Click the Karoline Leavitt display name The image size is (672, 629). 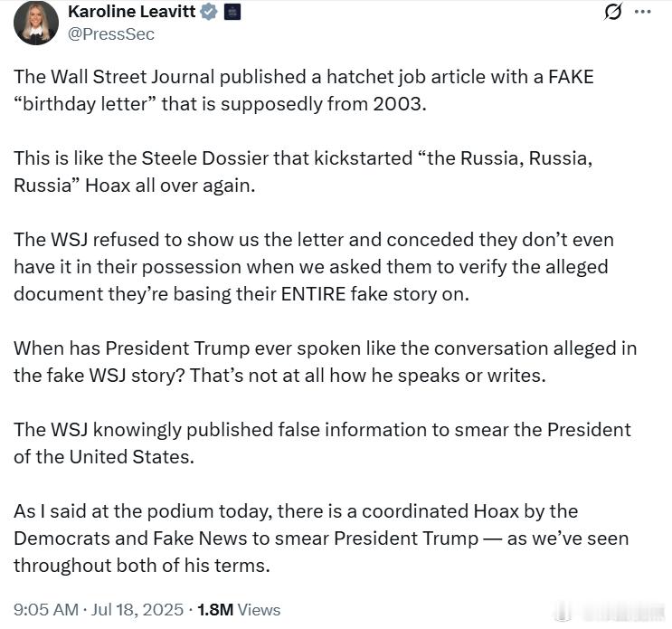point(131,12)
